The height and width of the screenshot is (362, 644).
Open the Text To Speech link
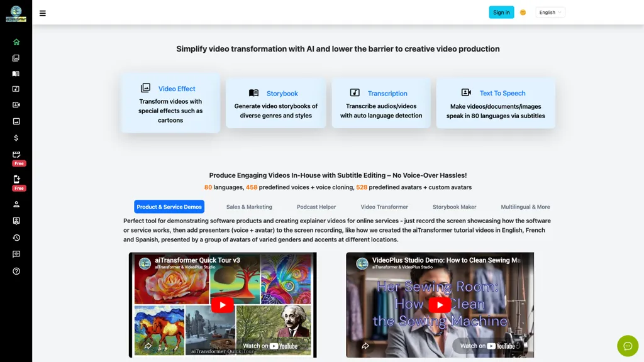coord(502,93)
